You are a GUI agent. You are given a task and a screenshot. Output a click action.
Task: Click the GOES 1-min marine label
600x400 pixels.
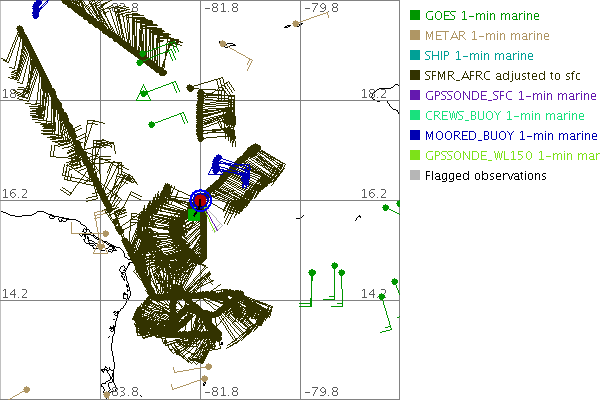click(482, 16)
